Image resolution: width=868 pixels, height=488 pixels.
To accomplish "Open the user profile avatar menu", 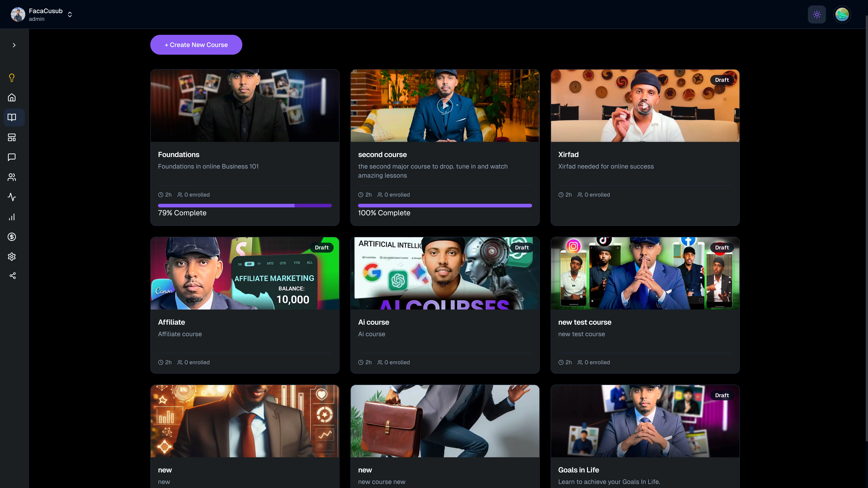I will 842,14.
